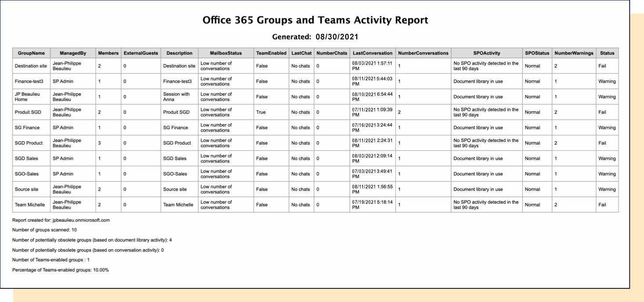This screenshot has height=302, width=644.
Task: Select the GroupName column header
Action: coord(31,53)
